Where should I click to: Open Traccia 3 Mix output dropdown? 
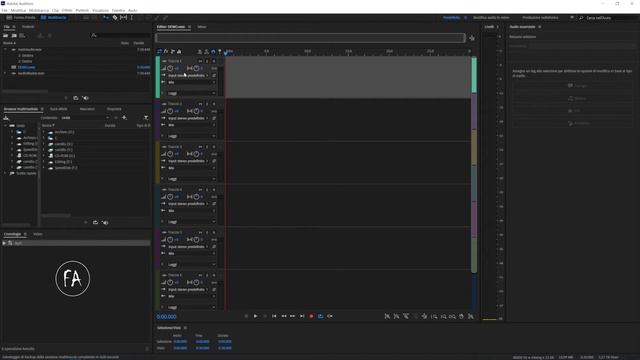pos(191,168)
